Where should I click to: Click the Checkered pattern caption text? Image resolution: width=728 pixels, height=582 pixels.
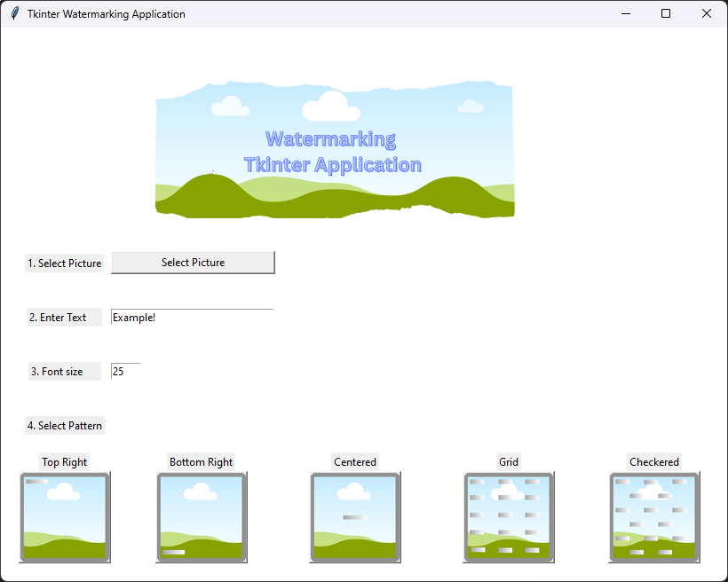(654, 461)
